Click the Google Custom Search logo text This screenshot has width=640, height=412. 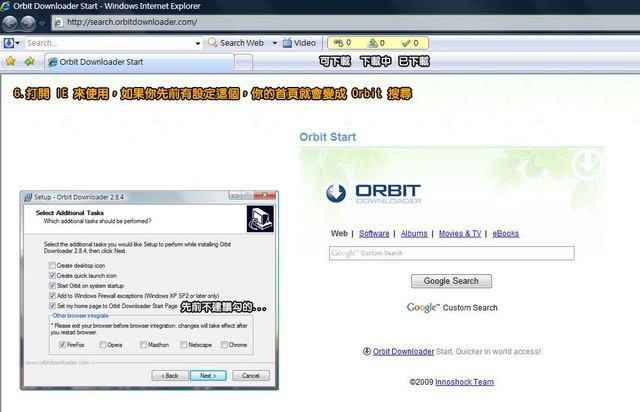click(452, 307)
